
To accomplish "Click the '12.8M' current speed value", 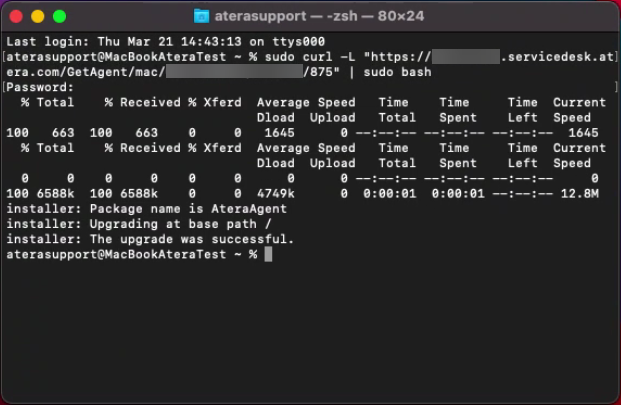I will (x=579, y=194).
